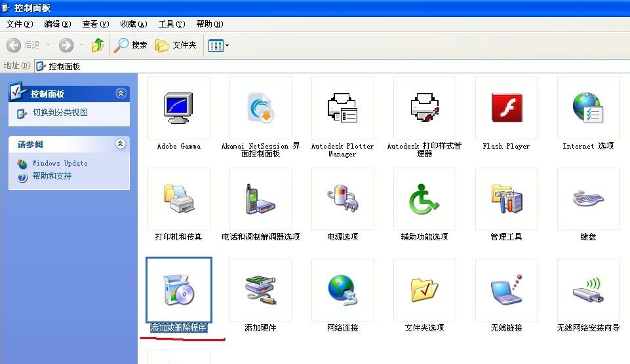
Task: Open 网络连接 icon
Action: point(343,290)
